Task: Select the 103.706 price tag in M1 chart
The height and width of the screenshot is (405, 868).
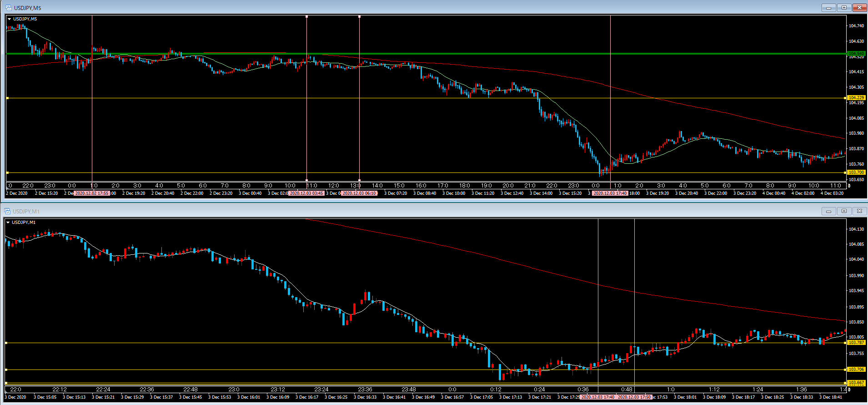Action: (x=856, y=370)
